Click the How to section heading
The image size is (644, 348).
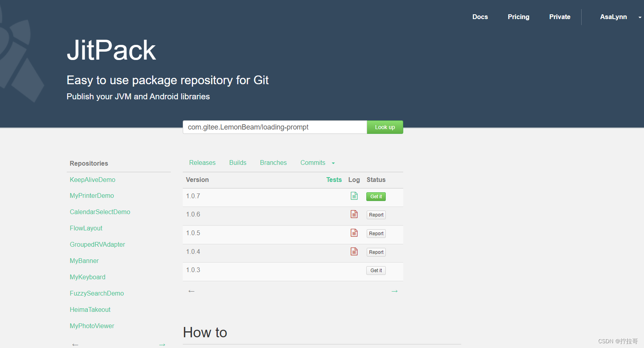(x=205, y=333)
